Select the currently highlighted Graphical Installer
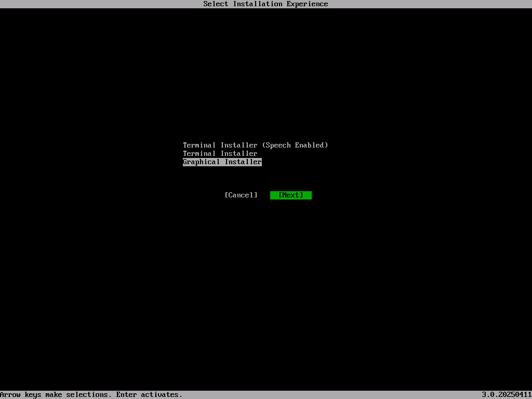Viewport: 532px width, 399px height. (222, 162)
